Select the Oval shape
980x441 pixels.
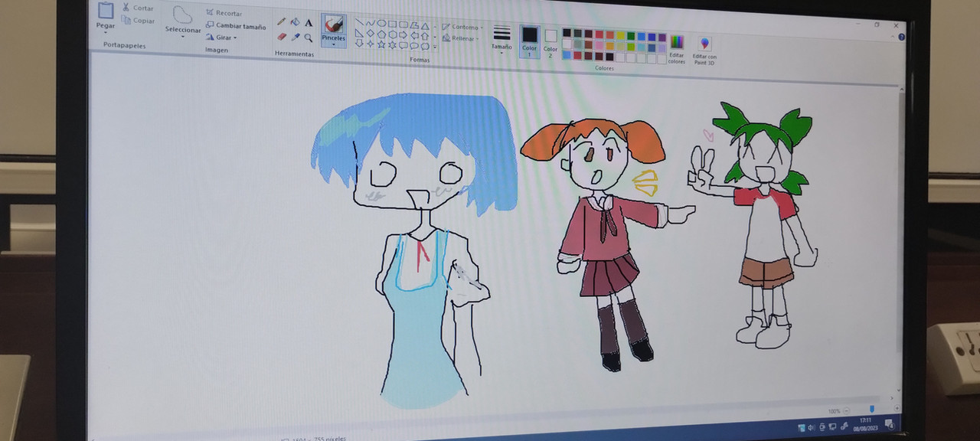(381, 23)
